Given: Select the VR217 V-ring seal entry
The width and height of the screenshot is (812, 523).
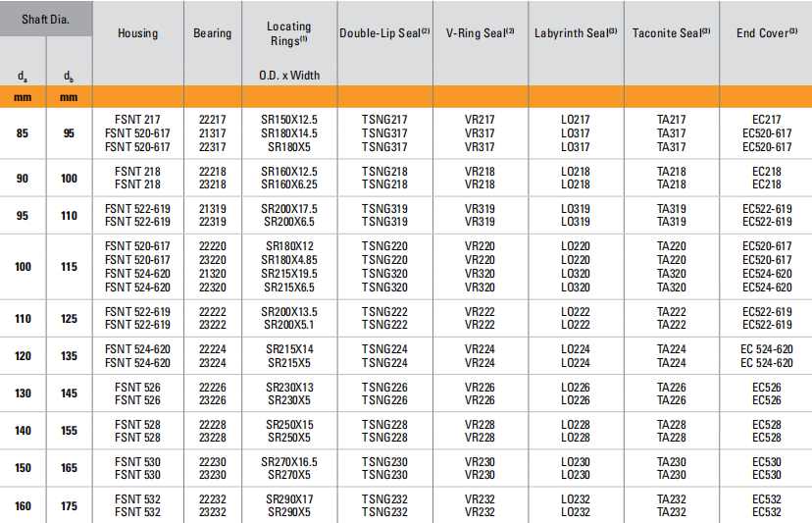Looking at the screenshot, I should coord(480,120).
